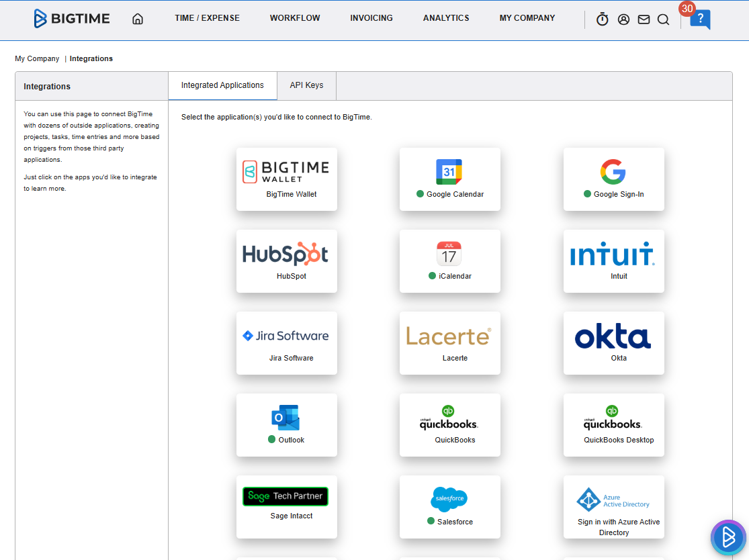Go to the home page icon

tap(138, 19)
